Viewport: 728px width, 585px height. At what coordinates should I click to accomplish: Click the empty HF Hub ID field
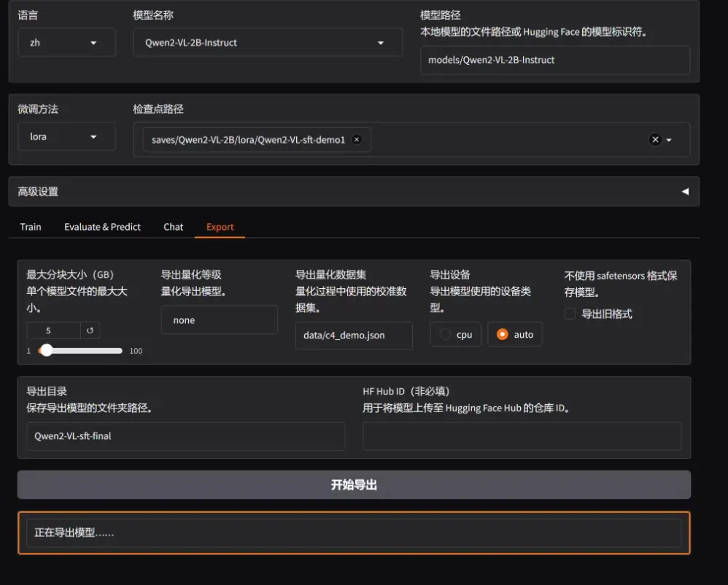522,436
